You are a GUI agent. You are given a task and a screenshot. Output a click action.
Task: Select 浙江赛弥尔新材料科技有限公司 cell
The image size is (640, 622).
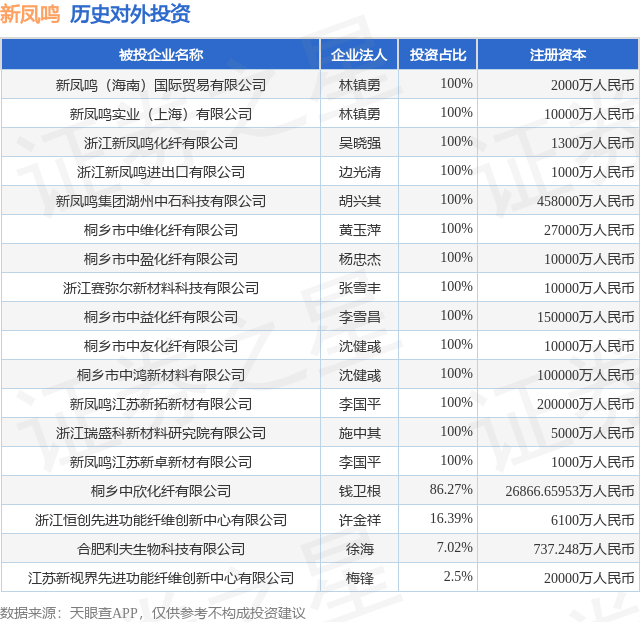(x=161, y=288)
